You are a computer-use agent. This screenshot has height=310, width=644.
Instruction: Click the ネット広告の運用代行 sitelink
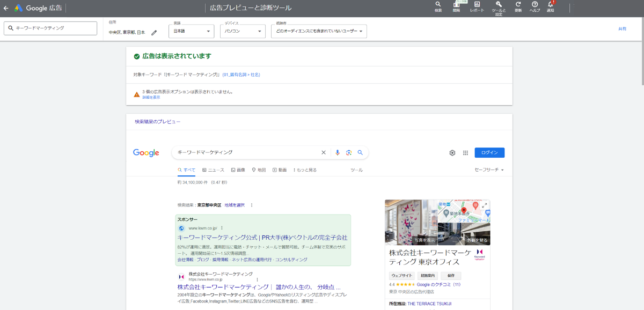pyautogui.click(x=252, y=260)
